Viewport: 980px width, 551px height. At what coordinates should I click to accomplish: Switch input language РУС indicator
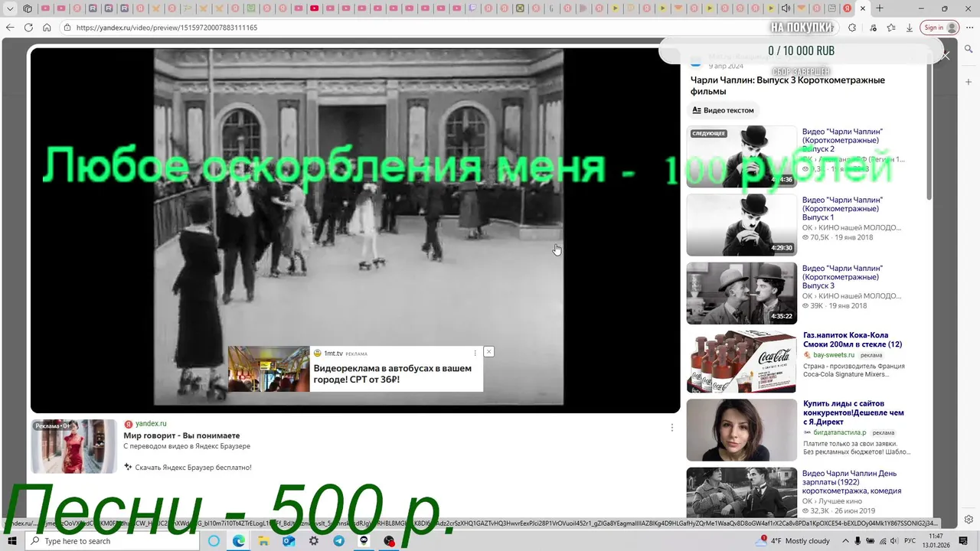[910, 541]
